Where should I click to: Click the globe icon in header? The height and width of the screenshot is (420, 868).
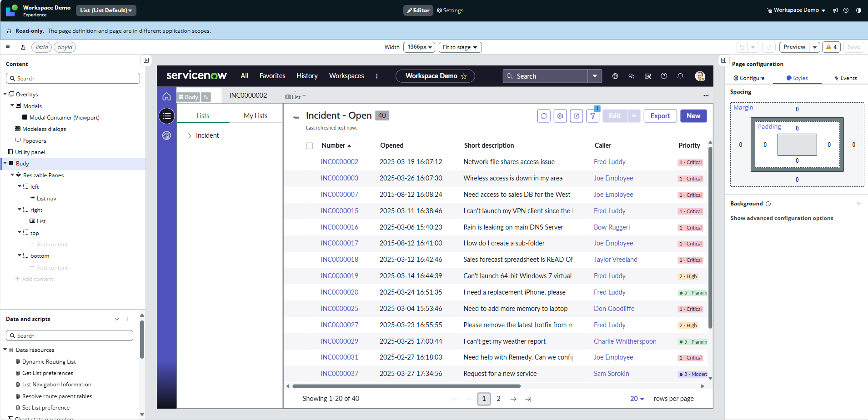[615, 76]
